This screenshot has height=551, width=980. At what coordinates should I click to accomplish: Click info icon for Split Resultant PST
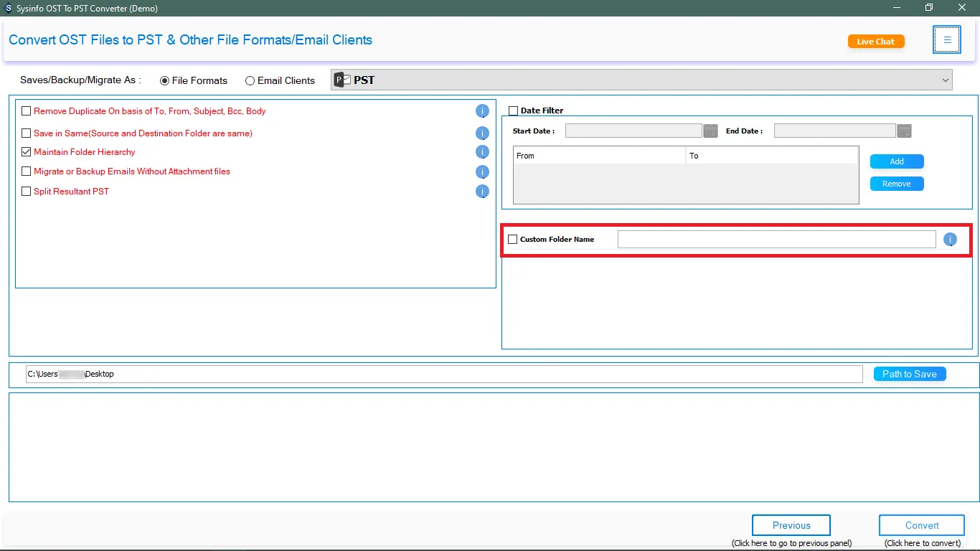[482, 192]
